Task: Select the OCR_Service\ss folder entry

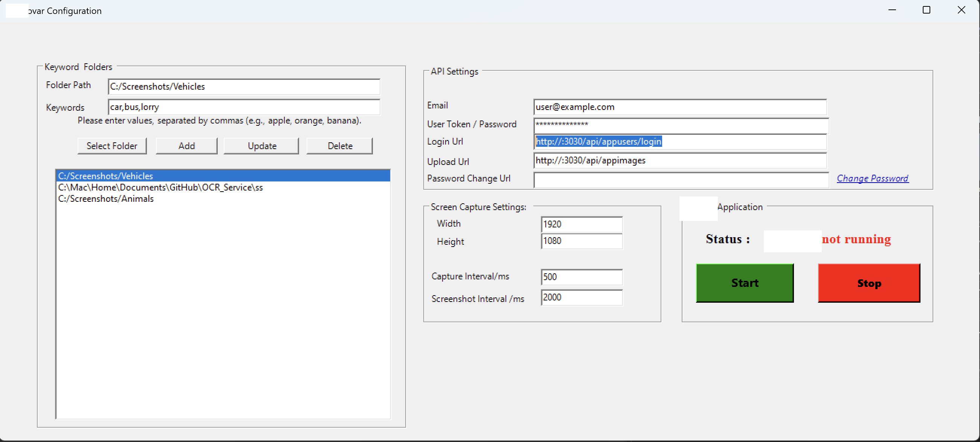Action: pos(223,187)
